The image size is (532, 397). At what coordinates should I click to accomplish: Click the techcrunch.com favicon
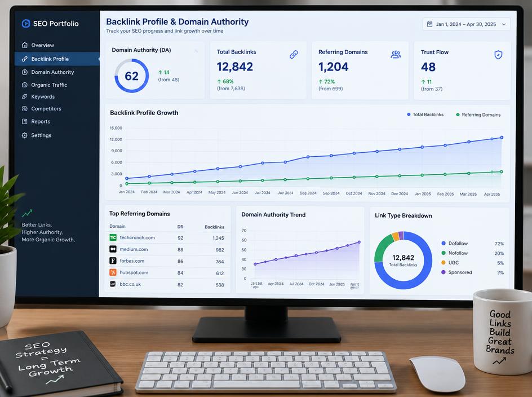113,237
